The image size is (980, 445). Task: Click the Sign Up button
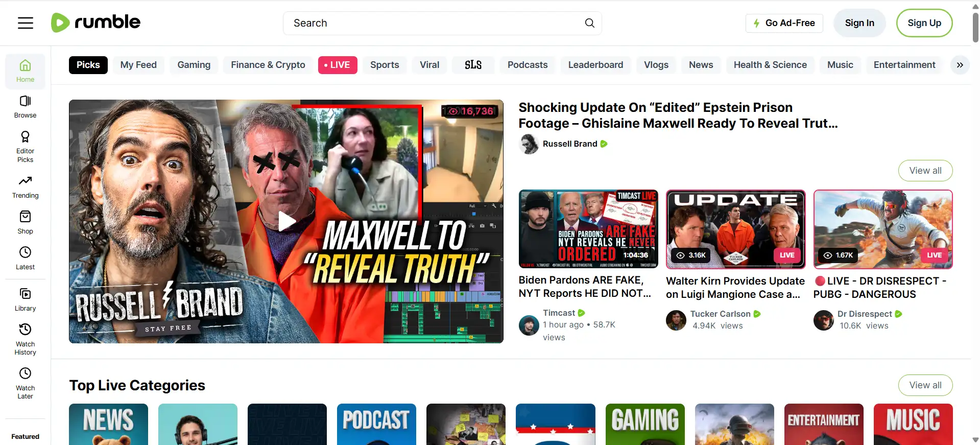click(x=924, y=23)
